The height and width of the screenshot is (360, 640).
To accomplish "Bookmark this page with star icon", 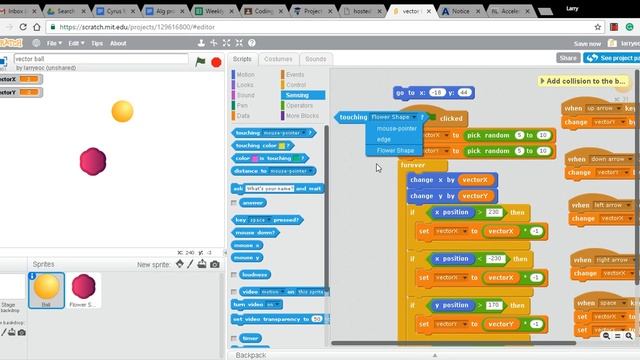I will (598, 27).
